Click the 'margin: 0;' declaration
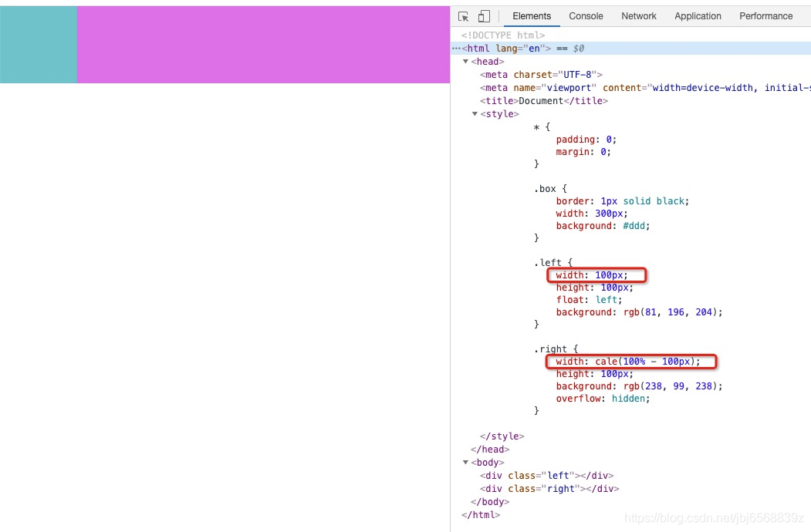811x532 pixels. pyautogui.click(x=583, y=152)
